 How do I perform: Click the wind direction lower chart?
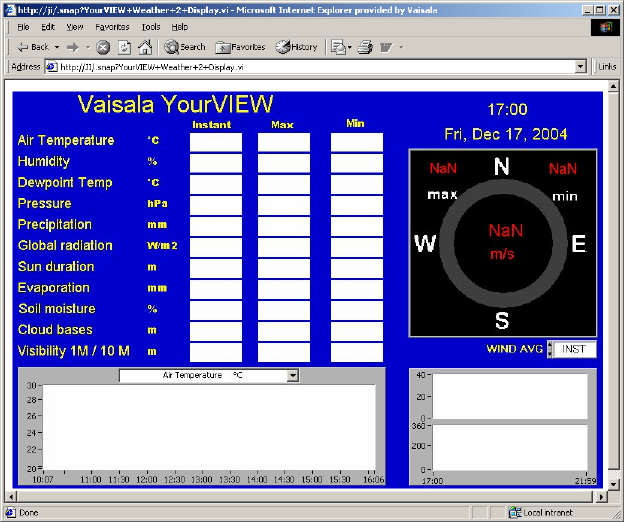510,448
